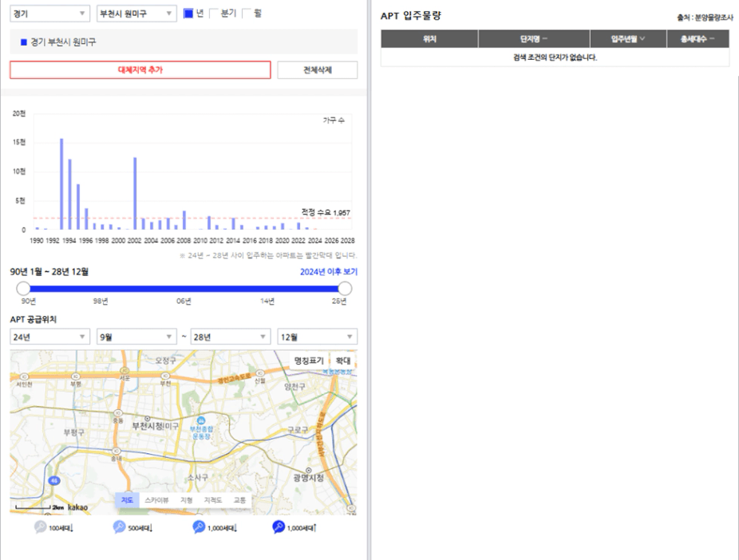
Task: Click the 검색 조건의 단지가 없습니다 message
Action: [555, 57]
